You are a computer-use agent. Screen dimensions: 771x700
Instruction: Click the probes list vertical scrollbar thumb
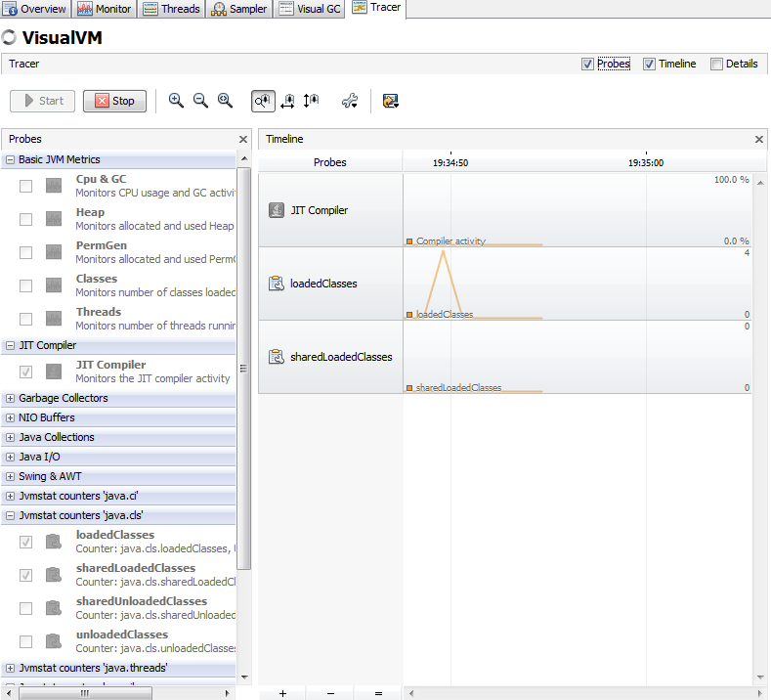(244, 368)
